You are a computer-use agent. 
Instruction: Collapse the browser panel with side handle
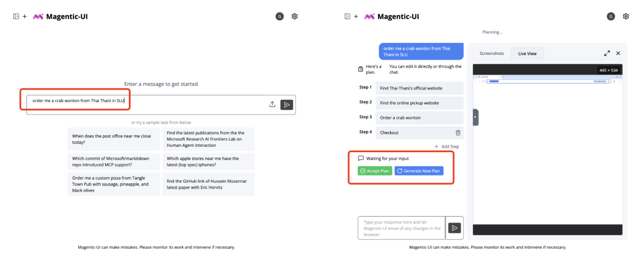click(476, 117)
